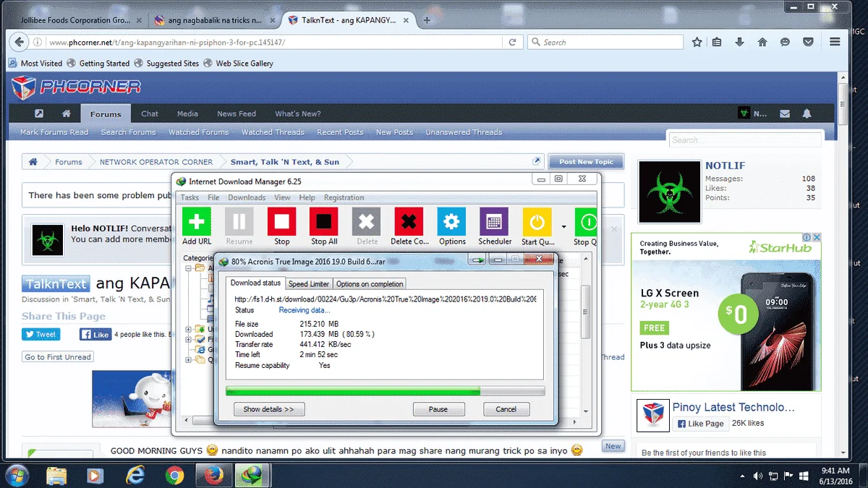This screenshot has height=488, width=868.
Task: Click the PHCorner envelope inbox icon
Action: coord(785,114)
